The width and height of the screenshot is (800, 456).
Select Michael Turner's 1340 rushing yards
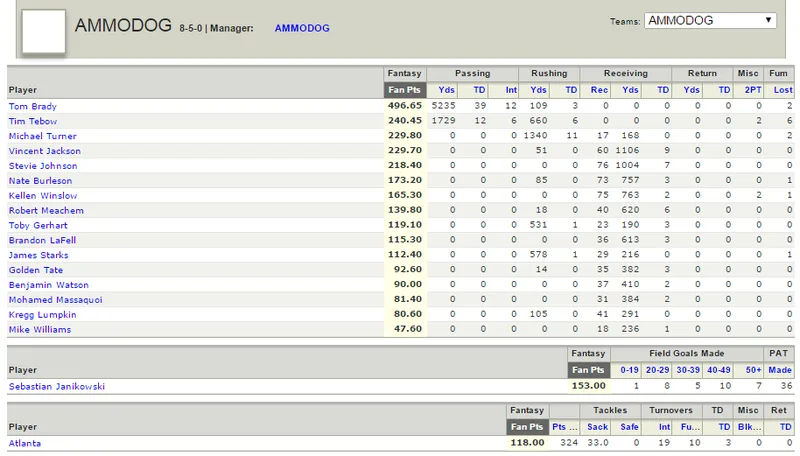pos(536,135)
